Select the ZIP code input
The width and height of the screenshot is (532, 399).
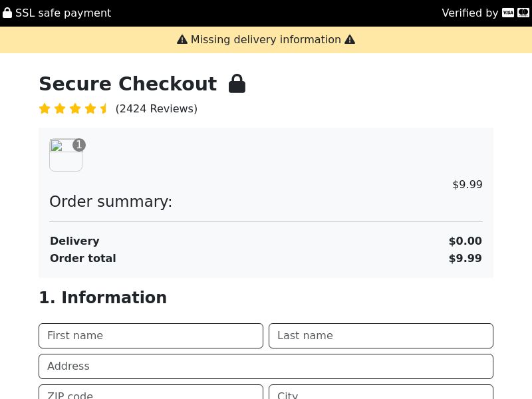click(x=151, y=393)
